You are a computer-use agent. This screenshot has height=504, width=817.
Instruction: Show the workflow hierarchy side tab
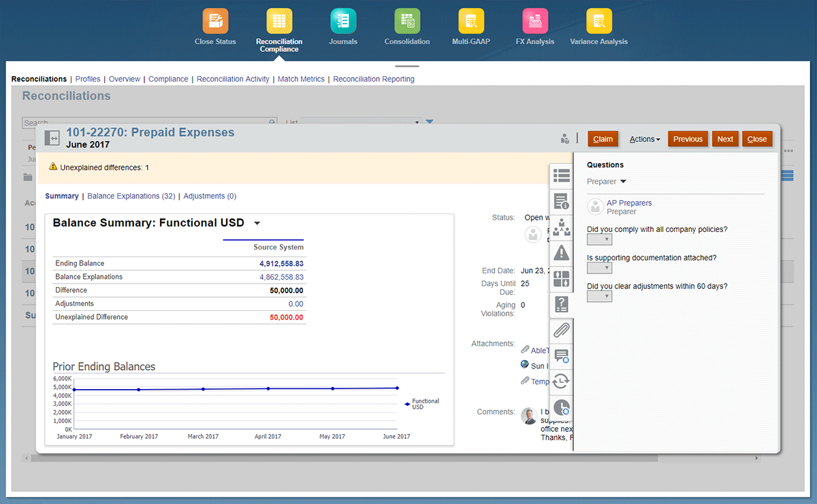pyautogui.click(x=561, y=227)
